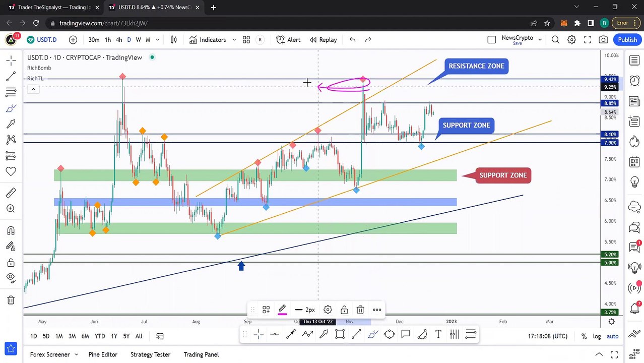This screenshot has width=644, height=363.
Task: Open the heart favorites icon in left sidebar
Action: pyautogui.click(x=11, y=171)
